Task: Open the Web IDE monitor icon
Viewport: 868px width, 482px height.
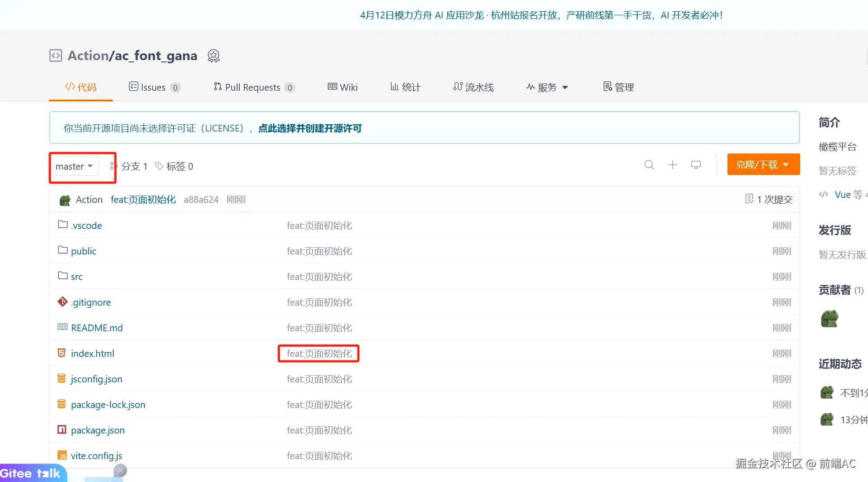Action: point(696,165)
